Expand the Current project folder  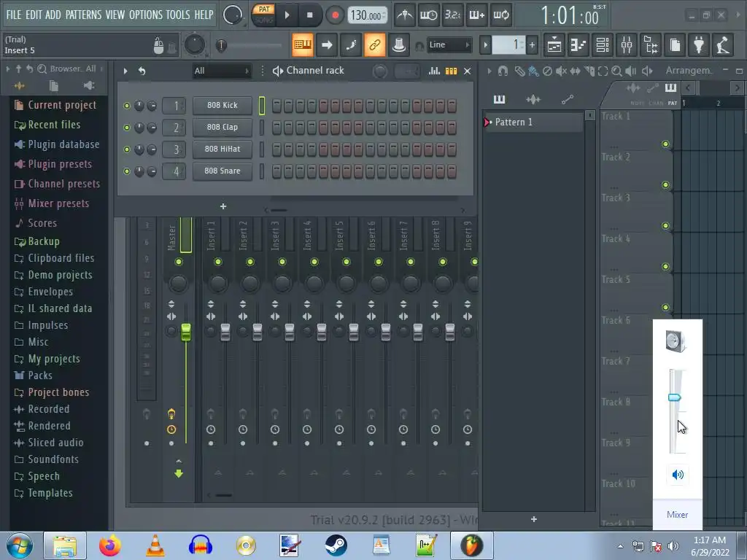tap(62, 105)
